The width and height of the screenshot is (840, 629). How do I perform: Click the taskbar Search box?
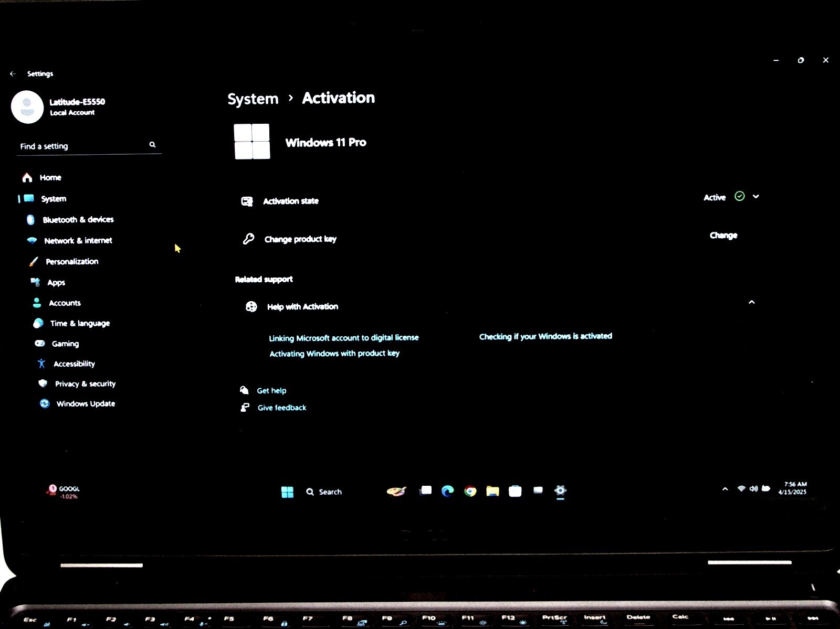tap(324, 492)
